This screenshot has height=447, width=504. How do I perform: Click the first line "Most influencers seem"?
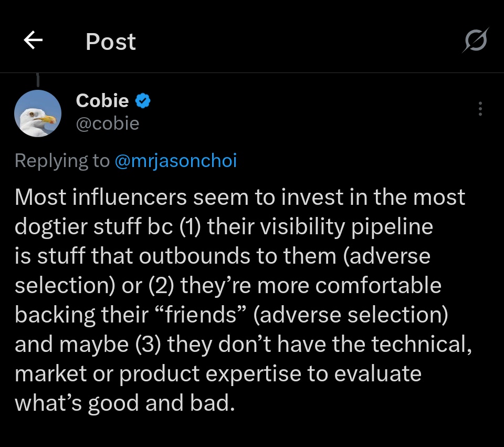tap(131, 197)
